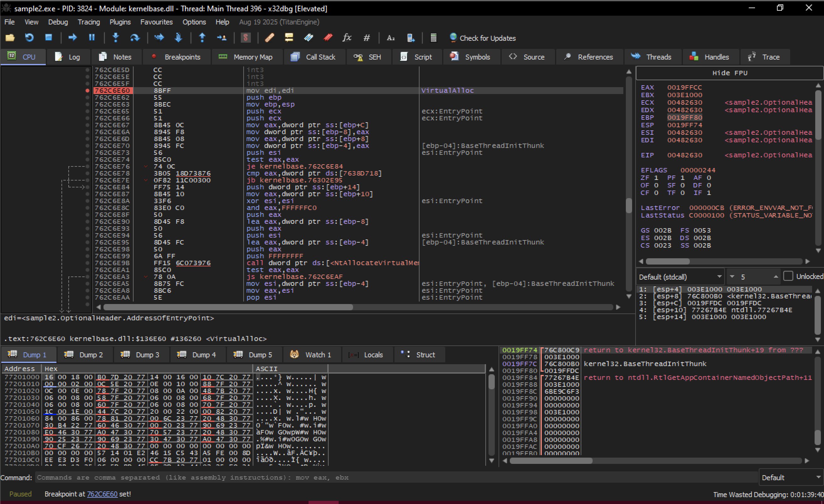Restart the debuggee with the restart icon
This screenshot has width=824, height=504.
tap(29, 38)
